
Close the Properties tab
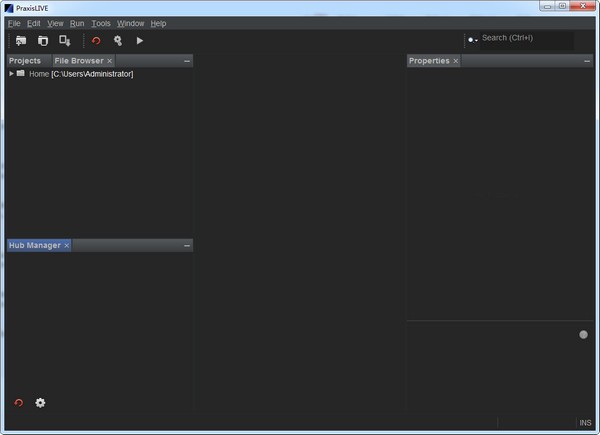(455, 61)
